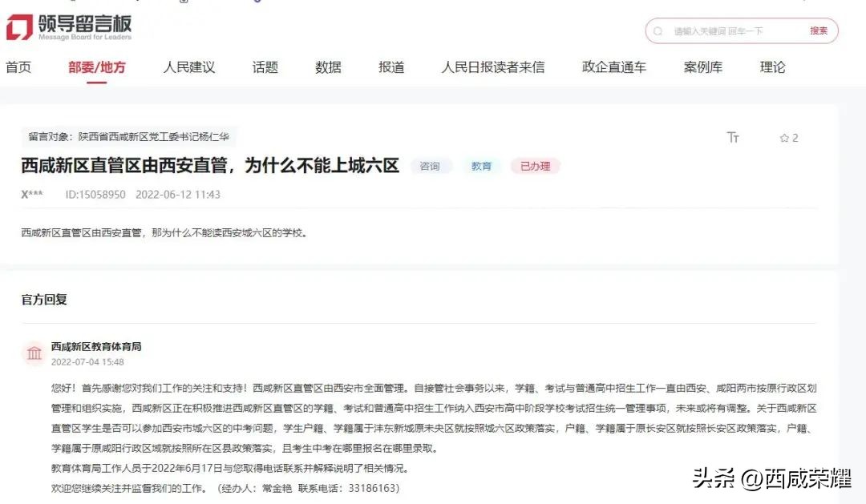Open the 理论 section

pyautogui.click(x=771, y=67)
